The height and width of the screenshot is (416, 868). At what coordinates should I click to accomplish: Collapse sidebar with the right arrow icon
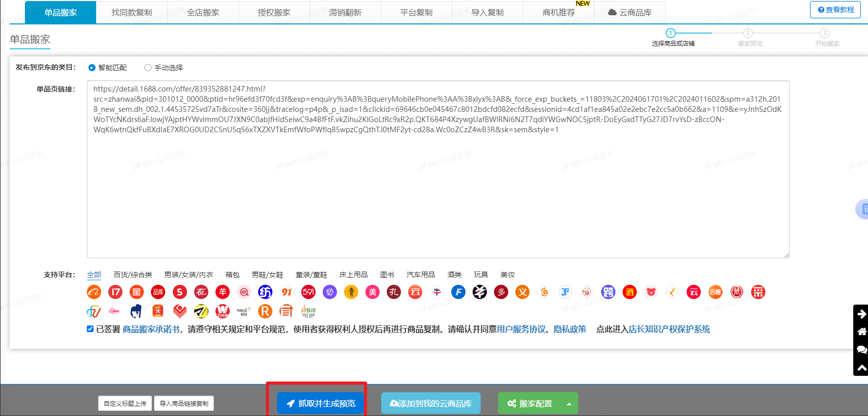861,314
